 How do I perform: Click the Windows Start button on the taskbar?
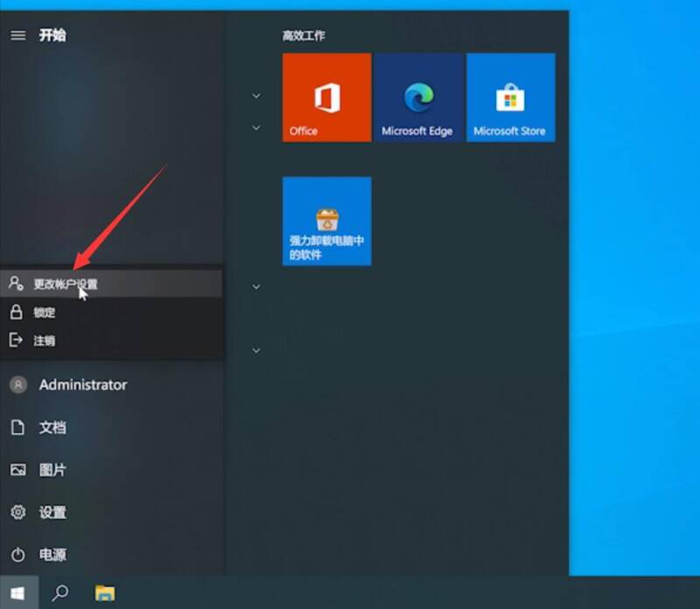click(19, 593)
